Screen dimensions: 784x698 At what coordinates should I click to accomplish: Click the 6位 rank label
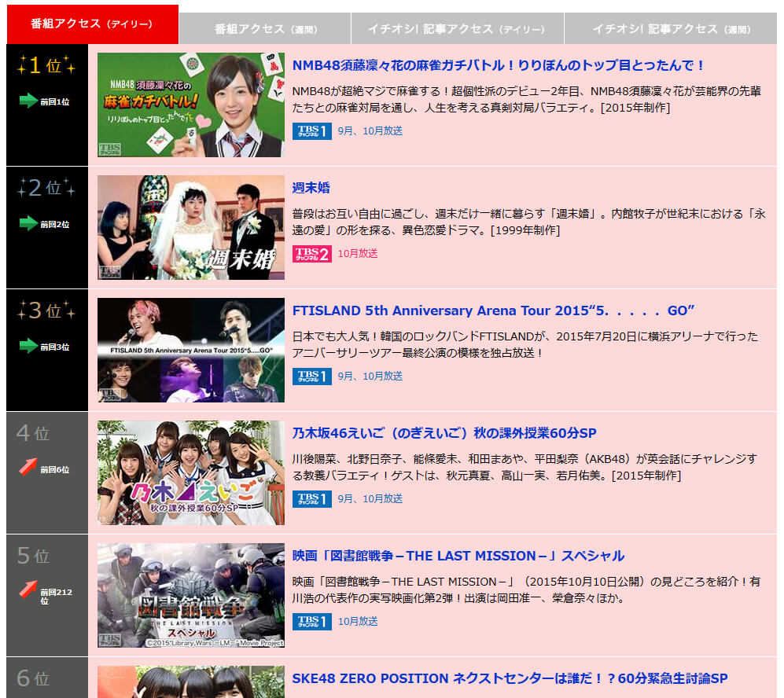pos(33,678)
